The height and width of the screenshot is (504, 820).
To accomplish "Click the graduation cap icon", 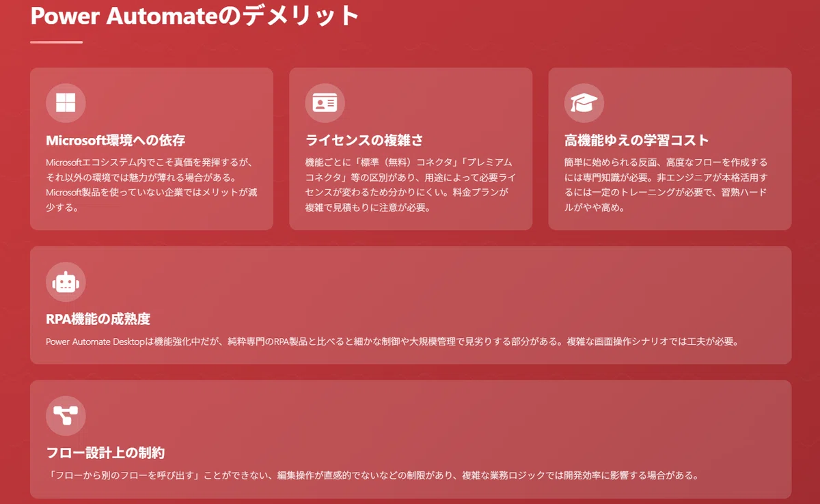I will point(584,103).
